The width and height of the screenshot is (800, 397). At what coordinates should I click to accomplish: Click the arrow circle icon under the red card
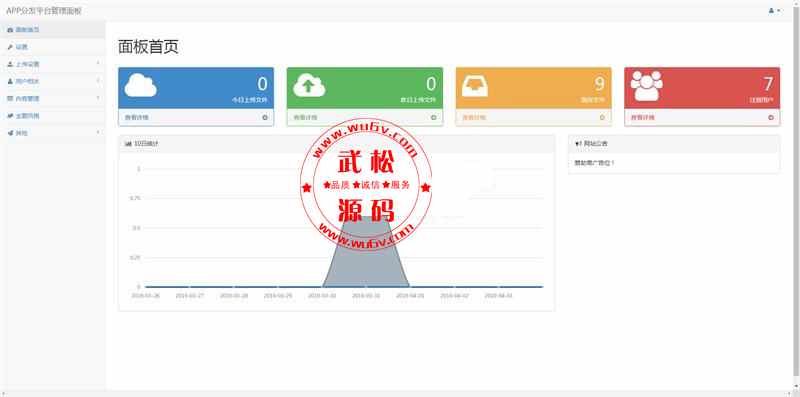click(771, 117)
